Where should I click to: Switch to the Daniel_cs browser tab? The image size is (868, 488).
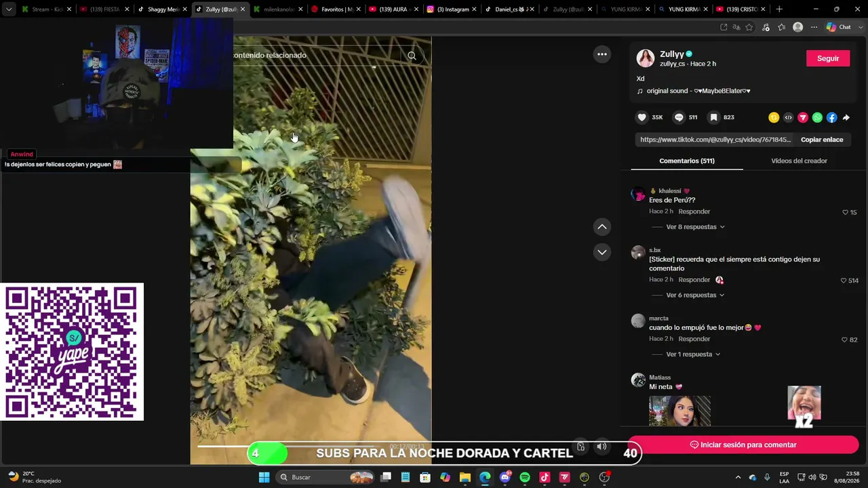tap(511, 9)
